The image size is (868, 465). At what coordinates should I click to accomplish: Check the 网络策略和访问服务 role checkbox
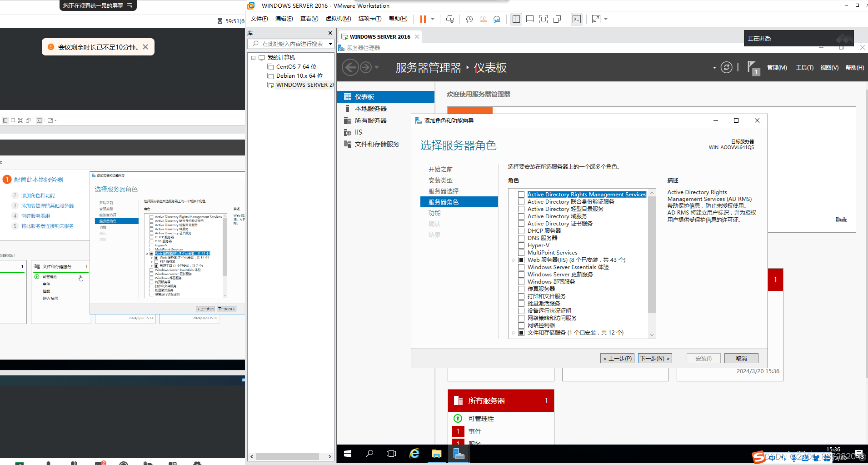521,318
